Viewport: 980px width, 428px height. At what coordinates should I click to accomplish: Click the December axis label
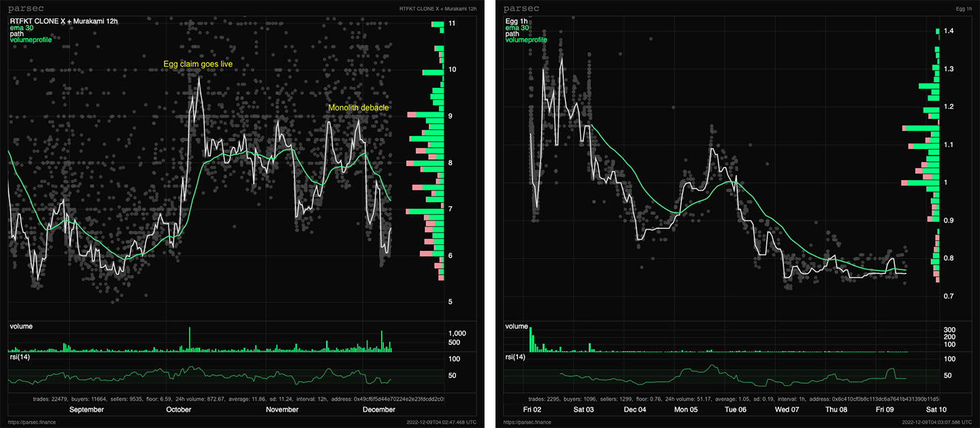click(x=379, y=410)
